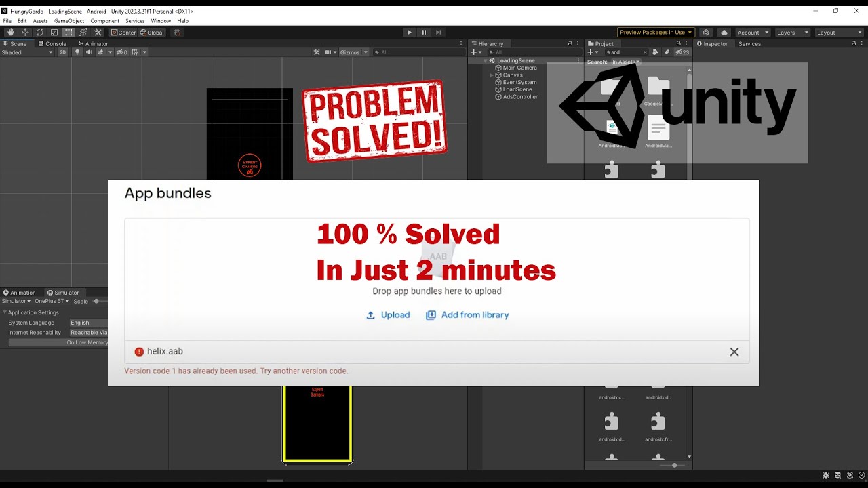
Task: Pause the game with the Pause button
Action: (424, 32)
